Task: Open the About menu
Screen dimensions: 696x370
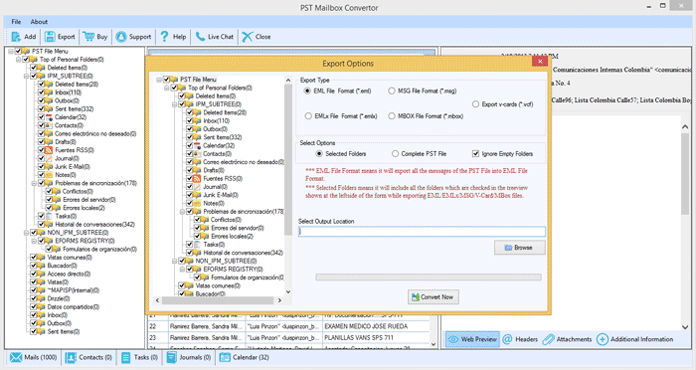Action: tap(39, 22)
